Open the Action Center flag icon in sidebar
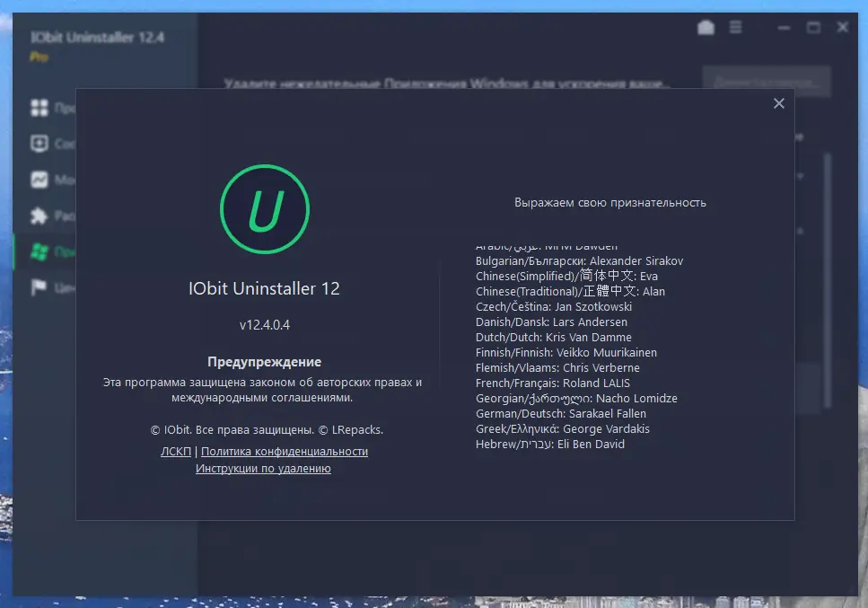Viewport: 868px width, 608px height. [39, 287]
